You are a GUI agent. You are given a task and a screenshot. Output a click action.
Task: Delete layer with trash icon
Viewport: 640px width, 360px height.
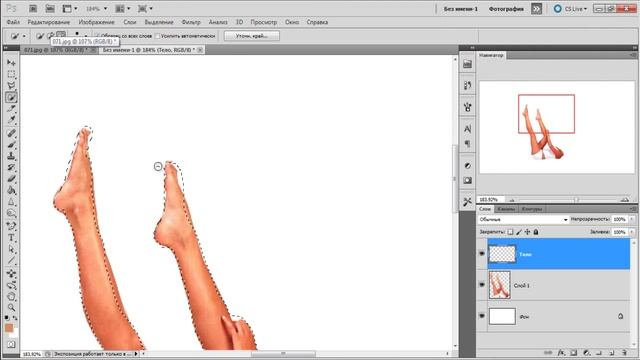pyautogui.click(x=624, y=353)
